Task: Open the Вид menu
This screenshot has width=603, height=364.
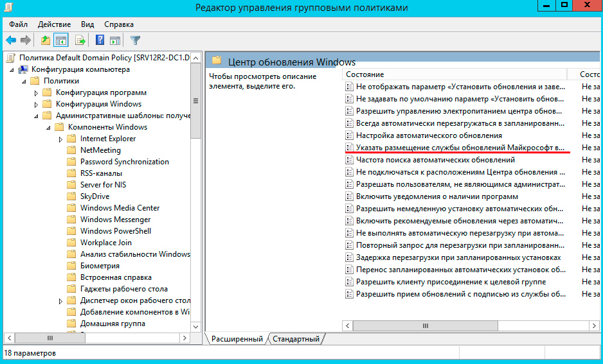Action: click(87, 24)
